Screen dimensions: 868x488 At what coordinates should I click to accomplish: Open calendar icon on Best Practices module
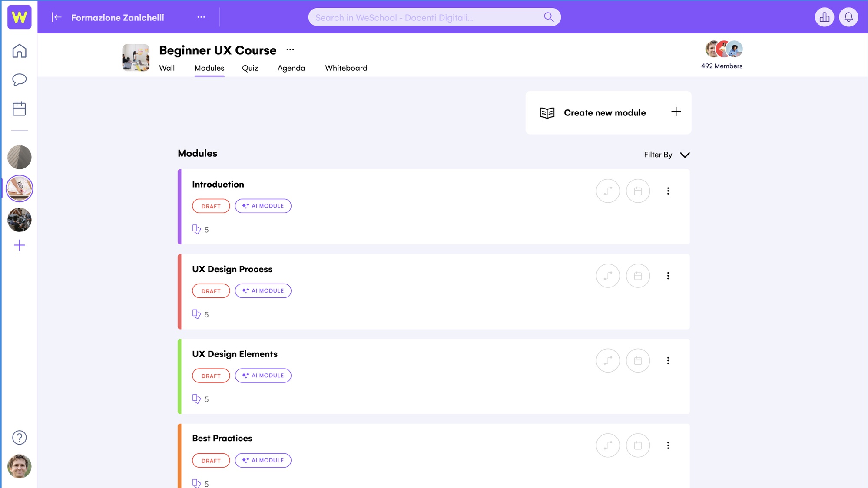638,445
